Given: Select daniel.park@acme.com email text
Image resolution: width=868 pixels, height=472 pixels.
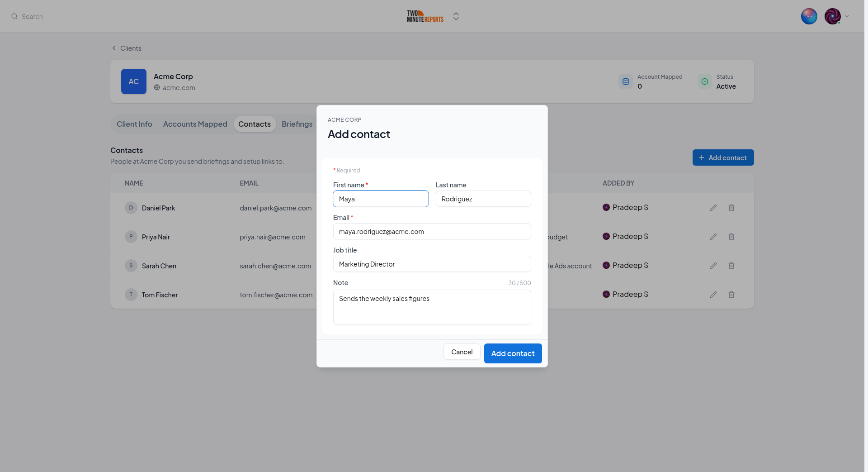Looking at the screenshot, I should (276, 208).
